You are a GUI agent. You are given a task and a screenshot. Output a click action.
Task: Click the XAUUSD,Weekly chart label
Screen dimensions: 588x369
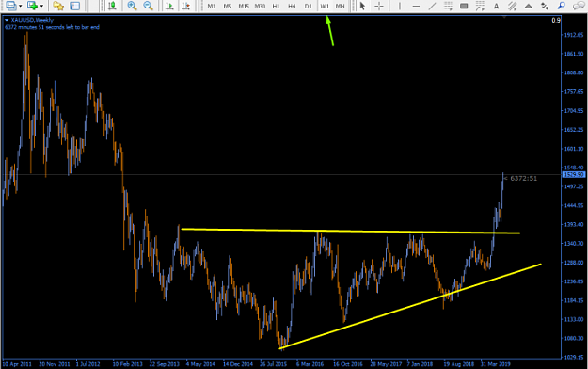tap(32, 20)
